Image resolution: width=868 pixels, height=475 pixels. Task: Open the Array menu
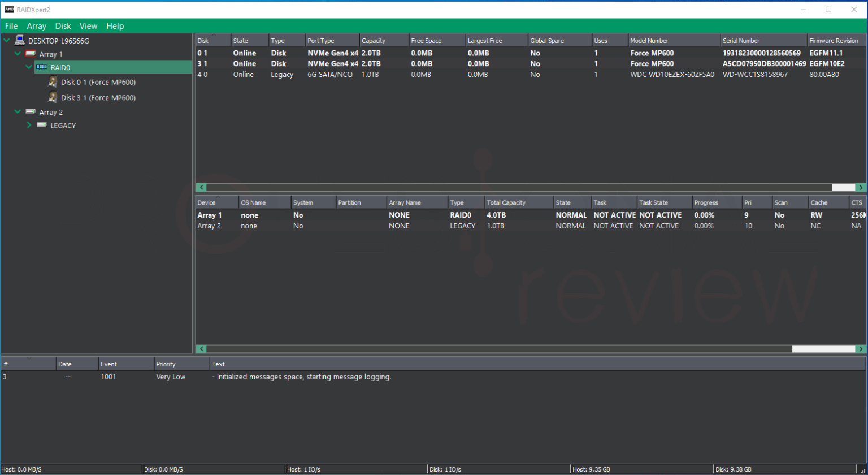pyautogui.click(x=37, y=26)
